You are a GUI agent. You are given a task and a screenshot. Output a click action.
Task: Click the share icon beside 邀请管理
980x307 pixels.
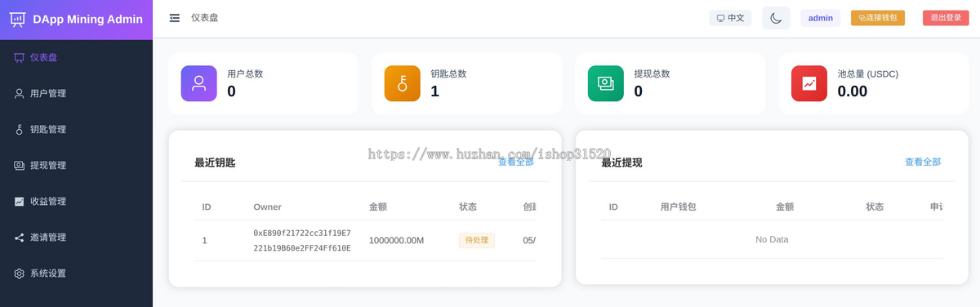click(x=20, y=238)
